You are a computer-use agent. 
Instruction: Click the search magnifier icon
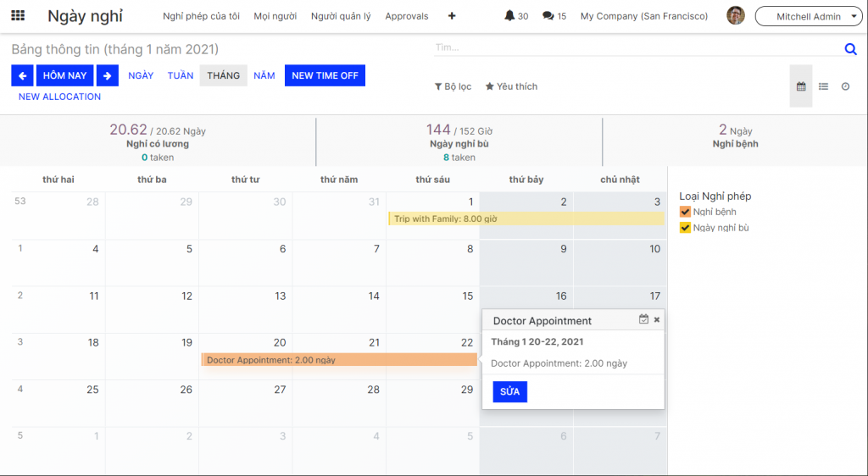(851, 49)
